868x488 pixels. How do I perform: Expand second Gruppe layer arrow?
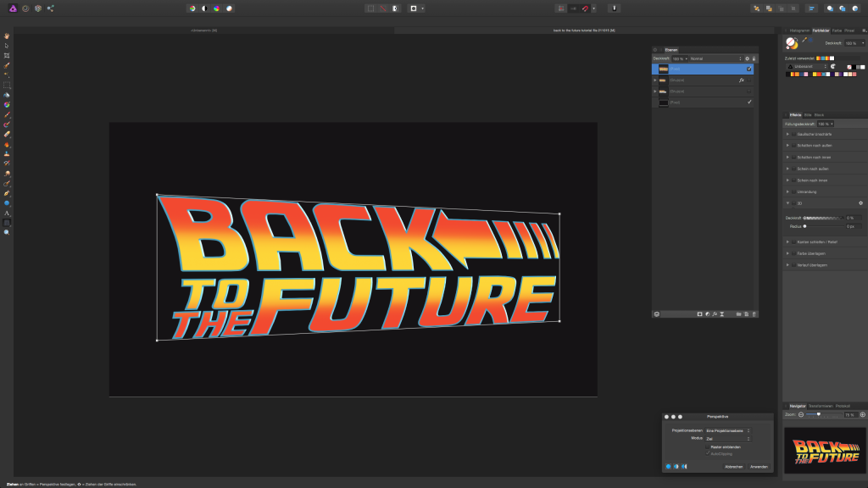655,91
